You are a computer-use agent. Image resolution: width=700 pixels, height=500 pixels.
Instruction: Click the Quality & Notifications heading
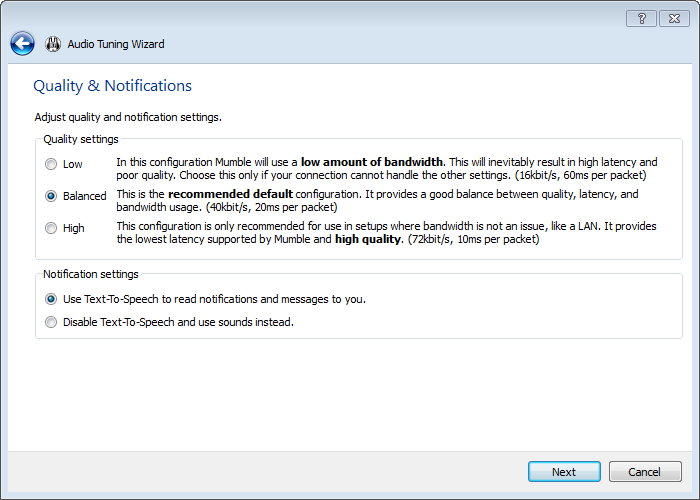(x=112, y=86)
